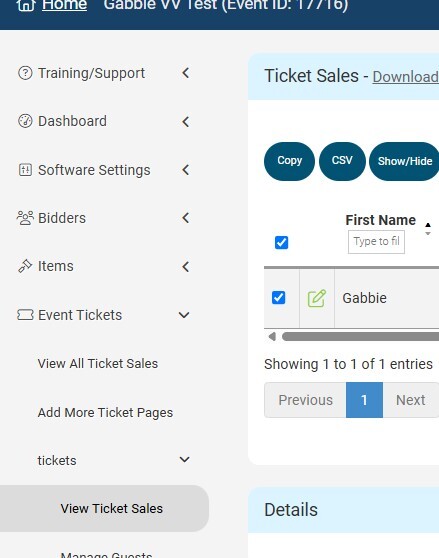This screenshot has height=558, width=439.
Task: Select the tickets submenu item
Action: coord(57,460)
